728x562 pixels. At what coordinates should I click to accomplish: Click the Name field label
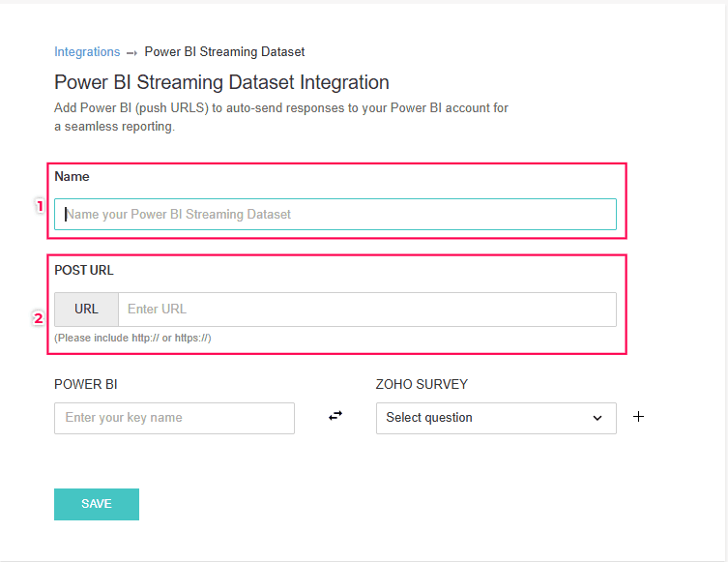[x=72, y=177]
